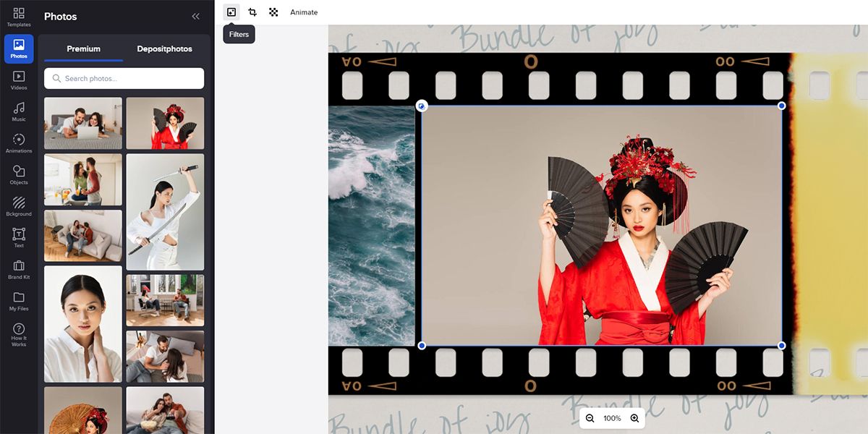This screenshot has height=434, width=868.
Task: Open the Background sidebar section
Action: 19,206
